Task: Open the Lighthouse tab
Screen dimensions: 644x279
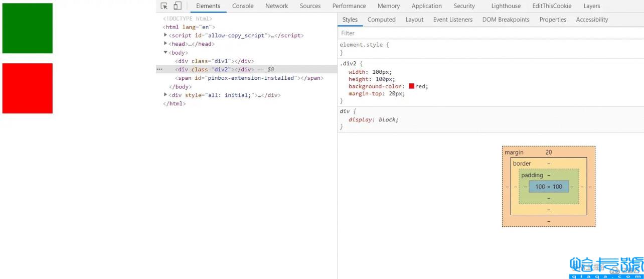Action: tap(506, 6)
